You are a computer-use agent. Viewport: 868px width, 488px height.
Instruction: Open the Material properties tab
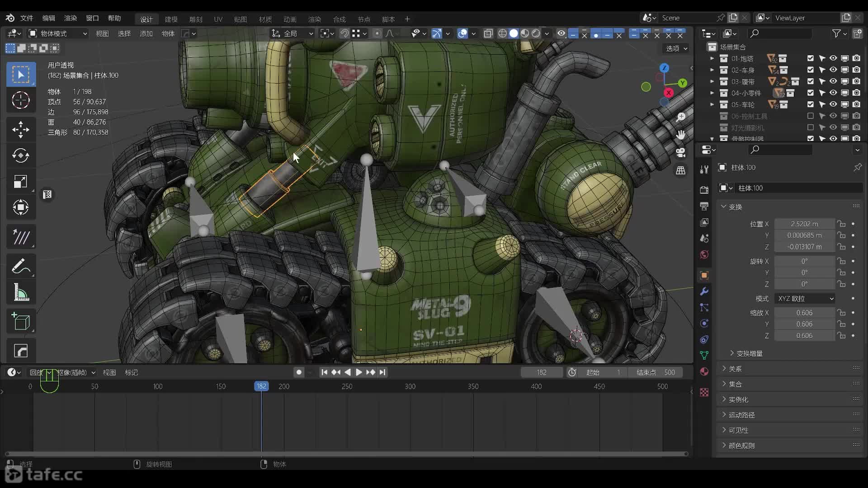point(704,371)
